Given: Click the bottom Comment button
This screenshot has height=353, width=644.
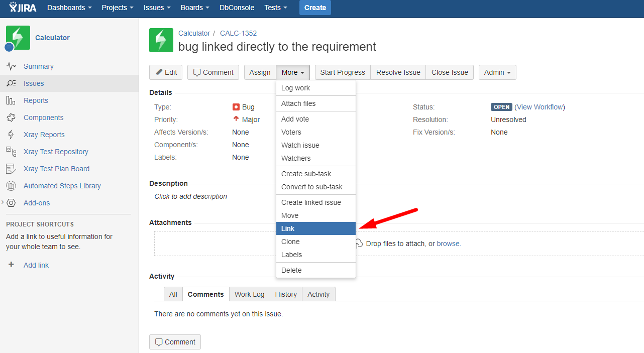Looking at the screenshot, I should point(175,342).
